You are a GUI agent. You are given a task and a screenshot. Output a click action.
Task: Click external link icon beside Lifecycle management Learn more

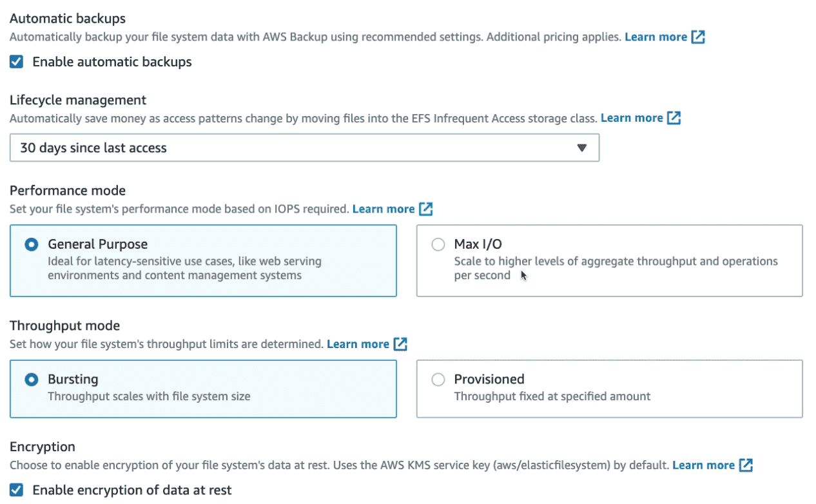pyautogui.click(x=674, y=118)
